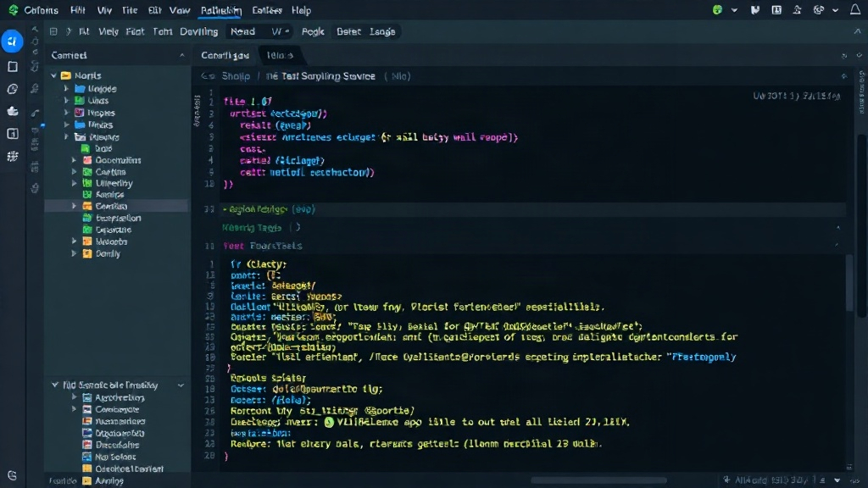Viewport: 868px width, 488px height.
Task: Collapse the Nonts root folder arrow
Action: click(53, 75)
